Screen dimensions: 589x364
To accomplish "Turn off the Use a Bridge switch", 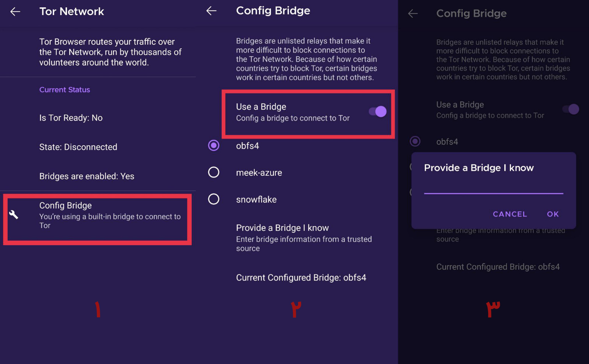I will coord(378,111).
